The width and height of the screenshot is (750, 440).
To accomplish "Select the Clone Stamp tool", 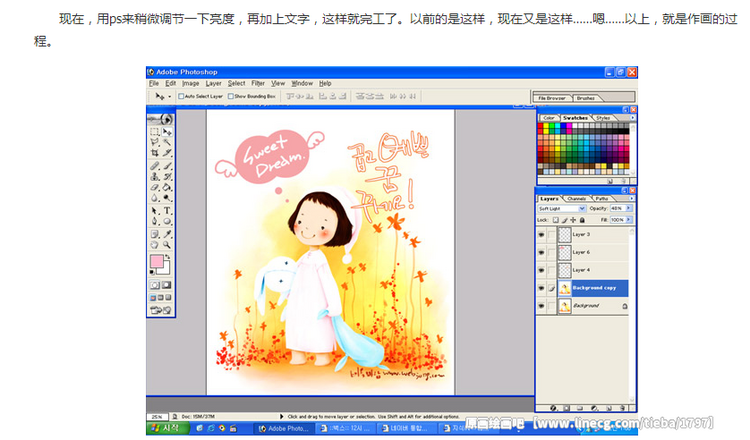I will [x=154, y=176].
